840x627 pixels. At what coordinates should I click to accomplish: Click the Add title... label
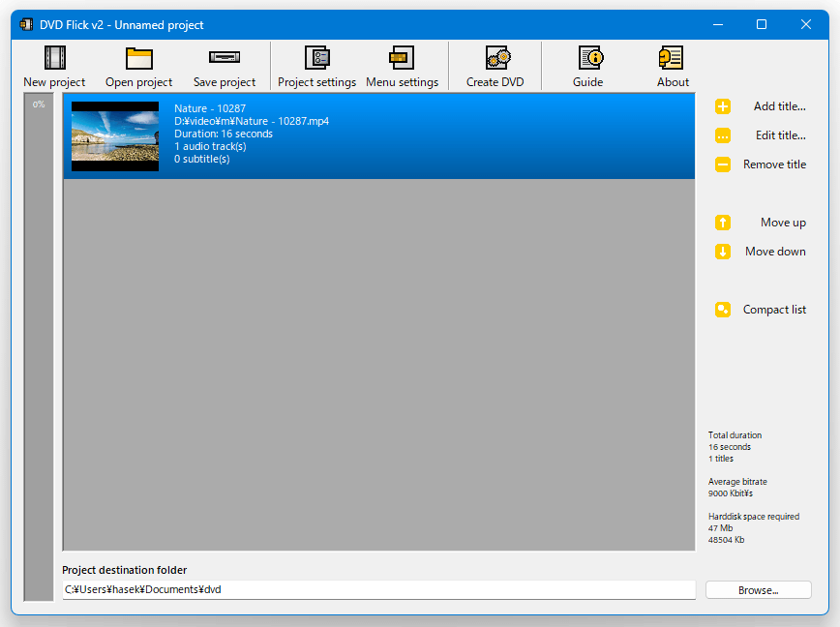779,106
